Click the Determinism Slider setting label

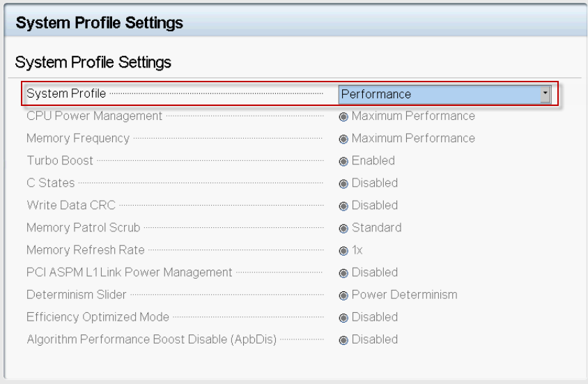click(x=77, y=295)
